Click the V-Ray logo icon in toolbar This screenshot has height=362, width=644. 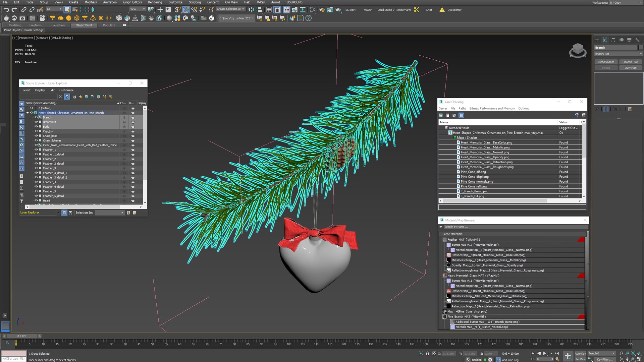pyautogui.click(x=212, y=18)
